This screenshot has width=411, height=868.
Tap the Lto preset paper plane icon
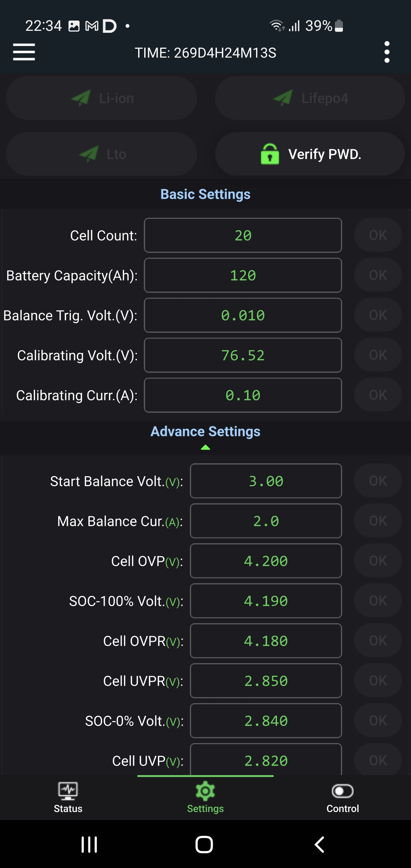[x=89, y=154]
